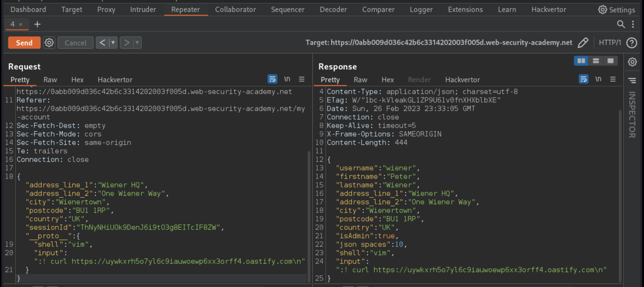The width and height of the screenshot is (644, 287).
Task: Expand the forward history dropdown arrow
Action: tap(137, 43)
